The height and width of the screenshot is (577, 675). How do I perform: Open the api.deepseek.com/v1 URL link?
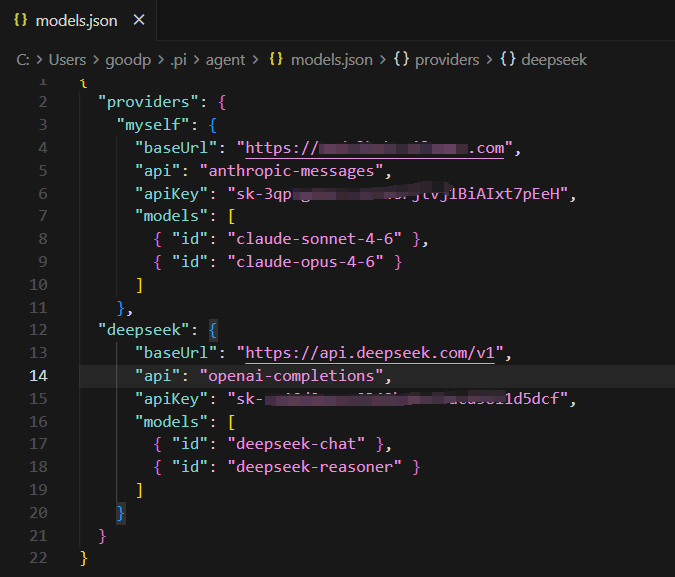[370, 353]
